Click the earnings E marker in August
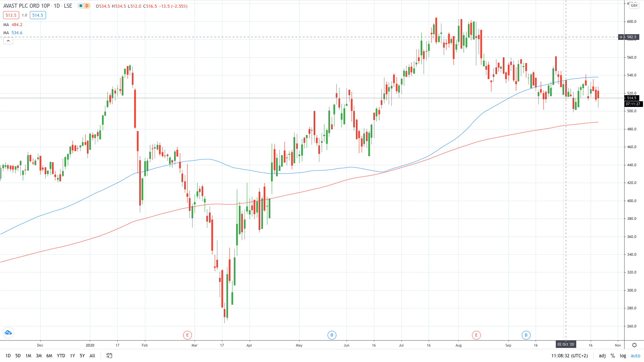Viewport: 644px width, 362px height. pyautogui.click(x=476, y=335)
